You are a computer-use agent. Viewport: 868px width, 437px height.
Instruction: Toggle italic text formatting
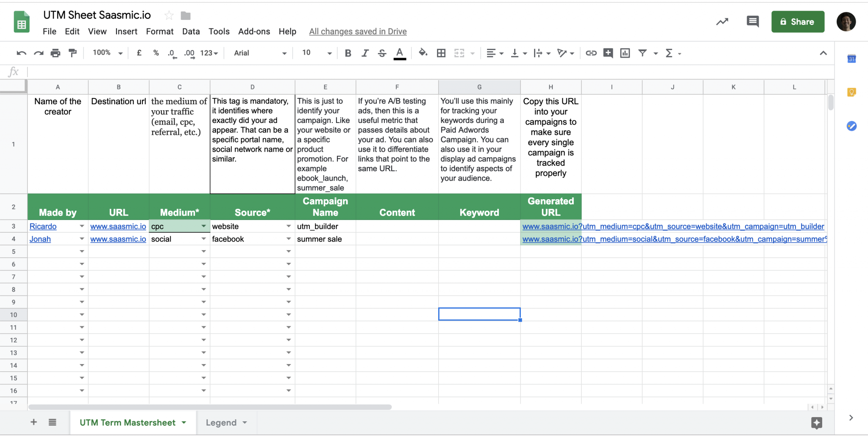point(364,53)
